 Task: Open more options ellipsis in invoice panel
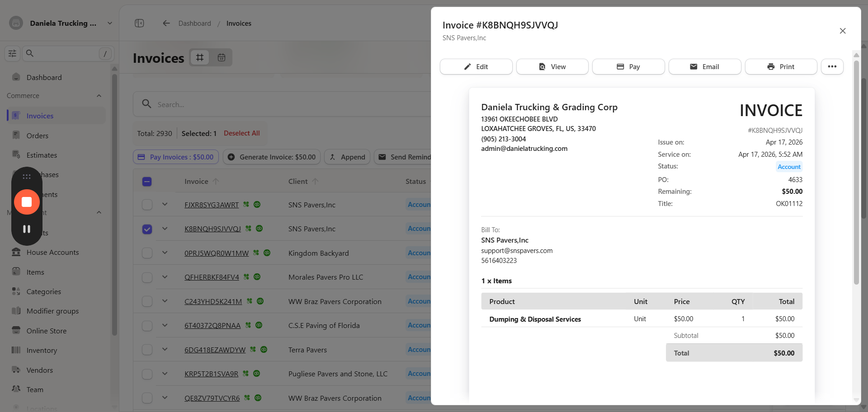[832, 66]
